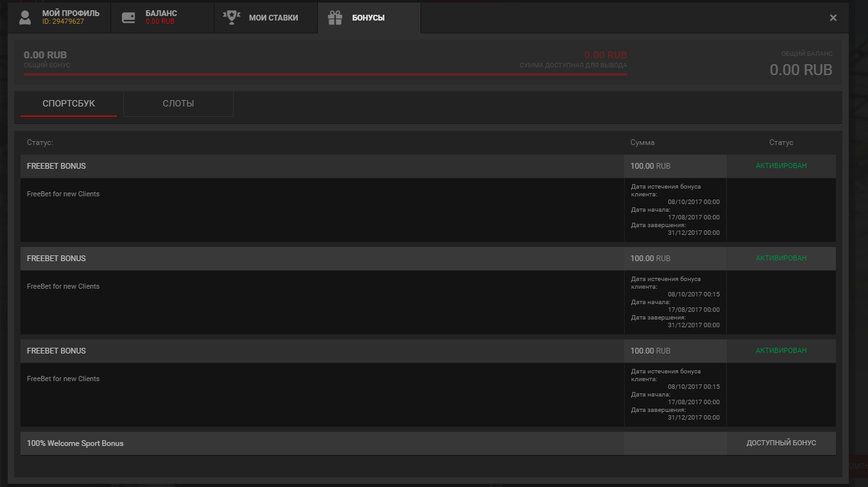Close the profile dialog
The height and width of the screenshot is (487, 868).
(833, 17)
